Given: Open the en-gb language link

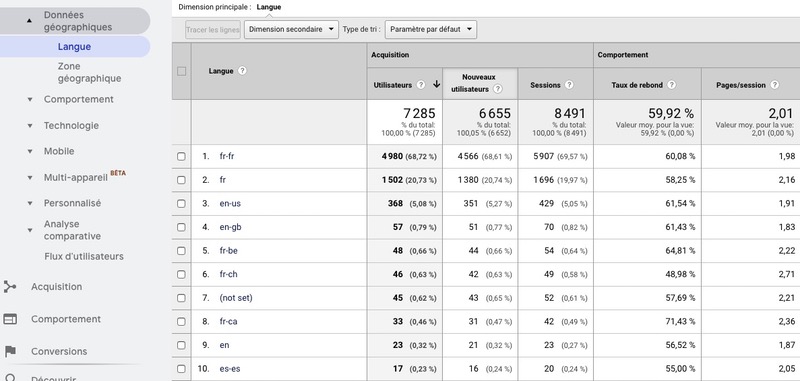Looking at the screenshot, I should click(230, 227).
